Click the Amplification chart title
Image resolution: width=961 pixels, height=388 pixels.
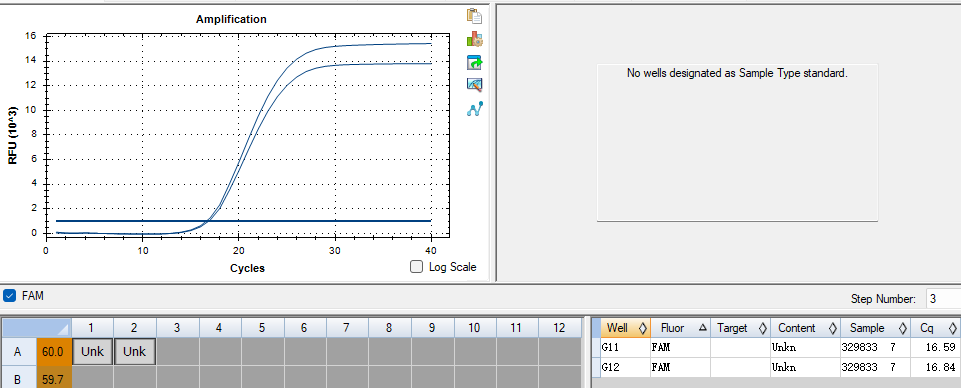pos(231,19)
